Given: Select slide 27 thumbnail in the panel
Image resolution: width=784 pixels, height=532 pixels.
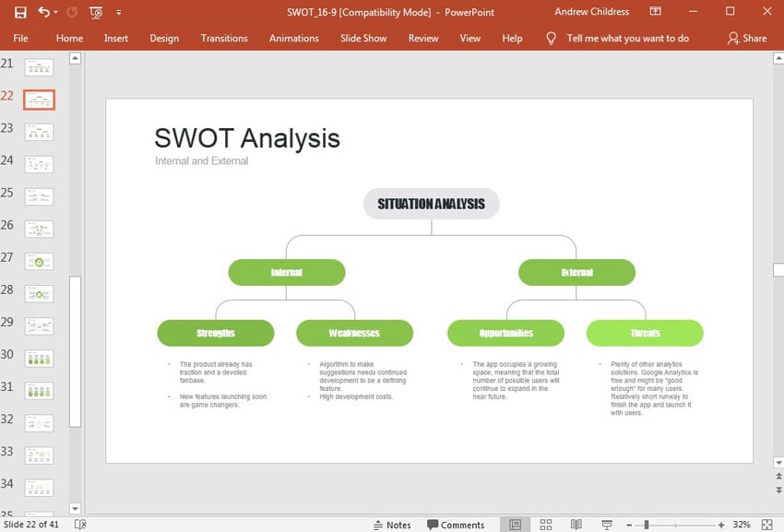Looking at the screenshot, I should click(x=39, y=262).
